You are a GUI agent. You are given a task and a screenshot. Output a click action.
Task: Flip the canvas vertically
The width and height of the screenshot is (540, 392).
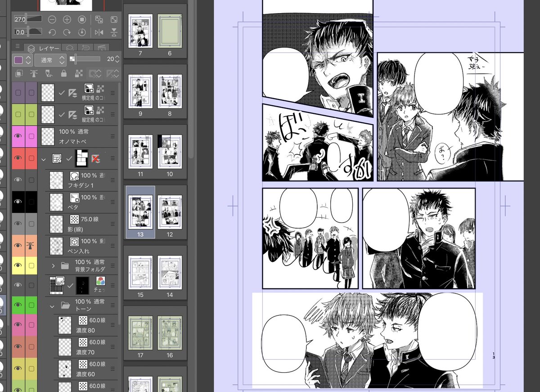(x=114, y=32)
